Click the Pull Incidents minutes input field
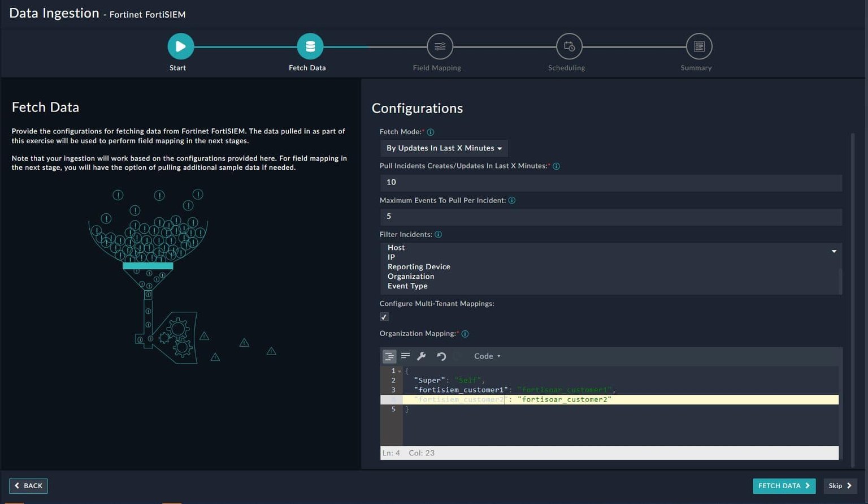Image resolution: width=868 pixels, height=504 pixels. [610, 182]
